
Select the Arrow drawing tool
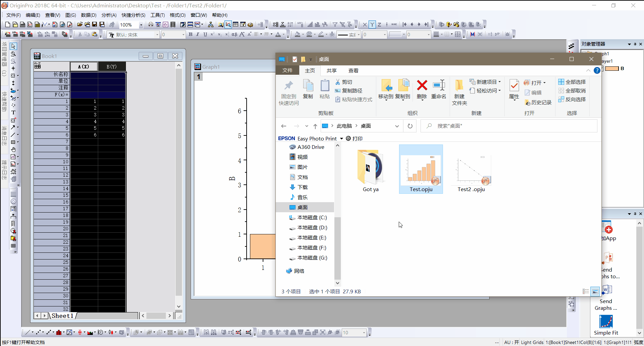click(13, 127)
